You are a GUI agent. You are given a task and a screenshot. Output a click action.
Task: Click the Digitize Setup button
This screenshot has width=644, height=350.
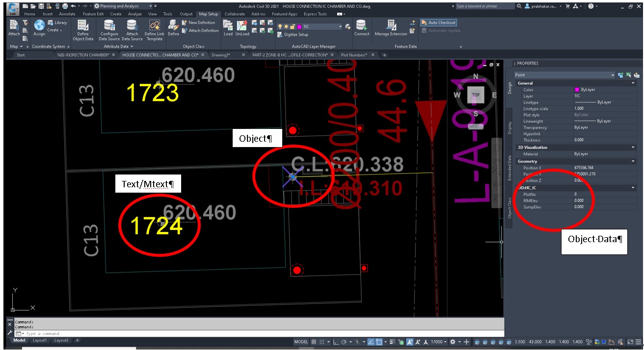293,35
